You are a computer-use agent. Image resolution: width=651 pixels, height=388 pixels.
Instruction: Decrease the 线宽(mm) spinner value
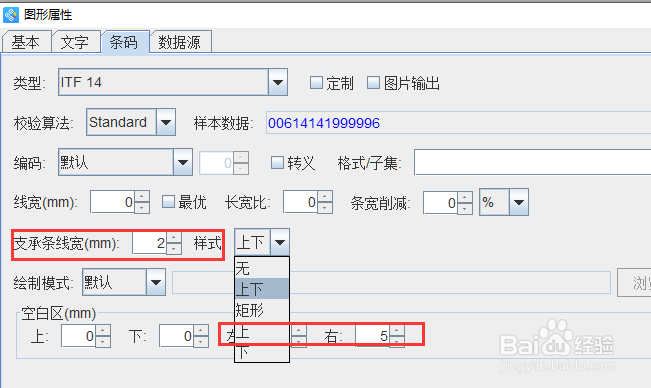[142, 208]
